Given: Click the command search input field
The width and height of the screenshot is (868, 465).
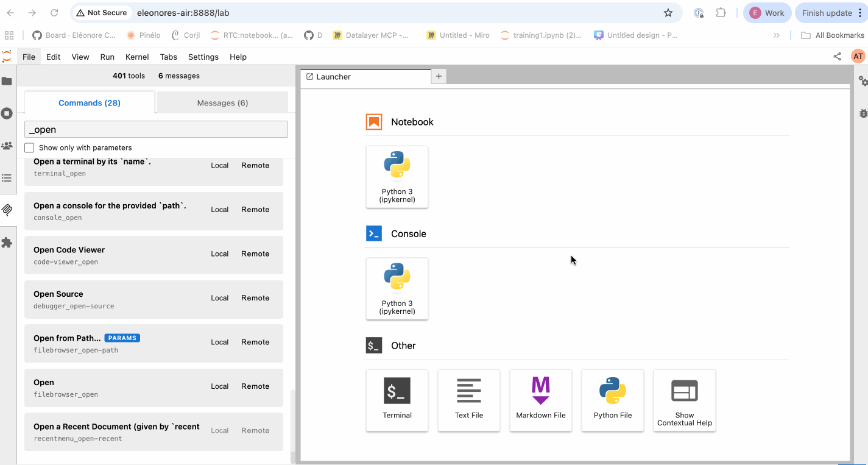Looking at the screenshot, I should click(x=156, y=129).
